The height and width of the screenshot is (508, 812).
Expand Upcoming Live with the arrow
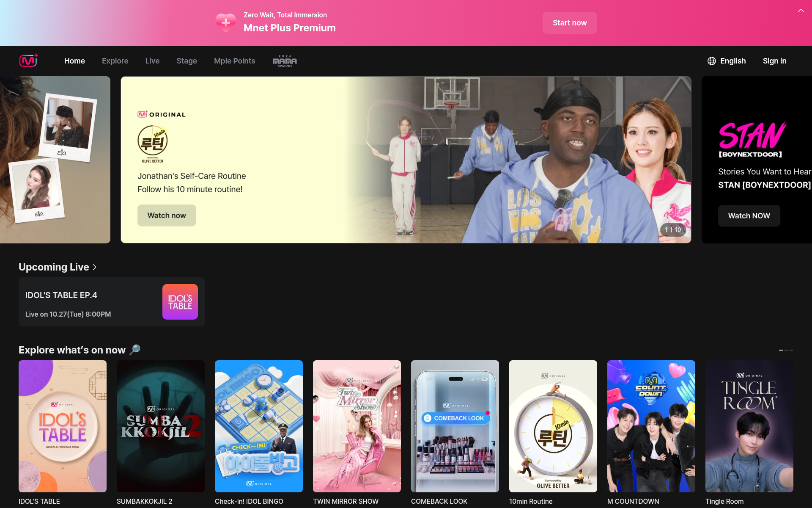[x=95, y=267]
